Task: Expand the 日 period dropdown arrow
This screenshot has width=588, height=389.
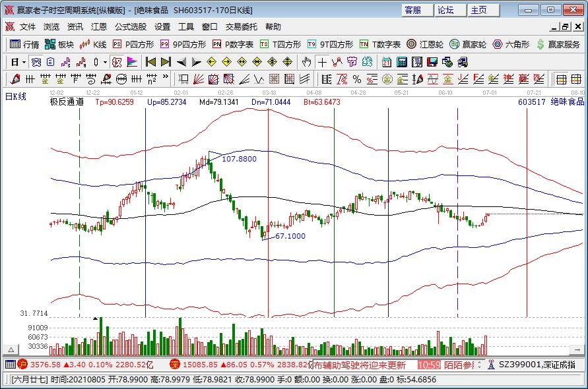Action: (x=24, y=62)
